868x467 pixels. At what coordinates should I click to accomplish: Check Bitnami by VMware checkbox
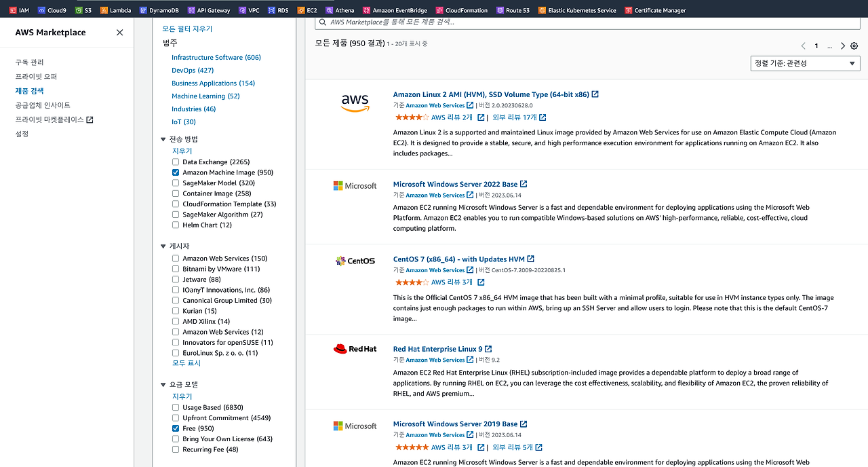coord(176,269)
